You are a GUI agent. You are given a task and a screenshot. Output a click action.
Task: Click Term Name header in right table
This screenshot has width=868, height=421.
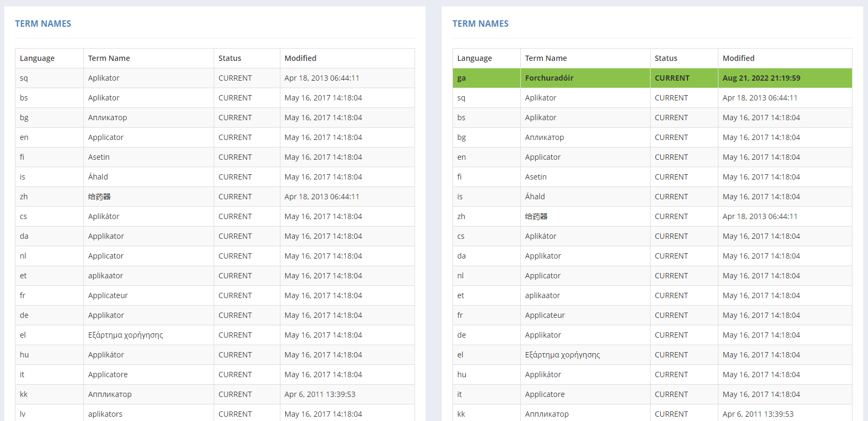coord(546,58)
